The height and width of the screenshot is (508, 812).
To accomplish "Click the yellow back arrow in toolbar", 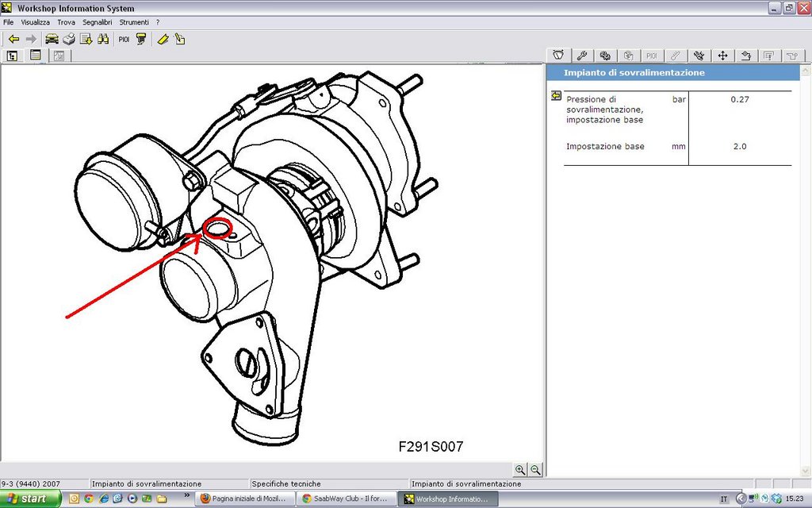I will coord(13,39).
